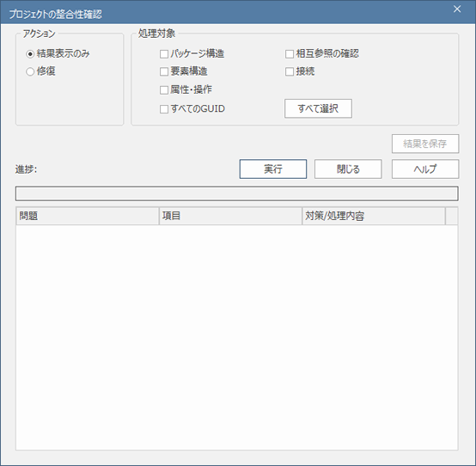Click the empty results list area
Image resolution: width=476 pixels, height=466 pixels.
(237, 337)
